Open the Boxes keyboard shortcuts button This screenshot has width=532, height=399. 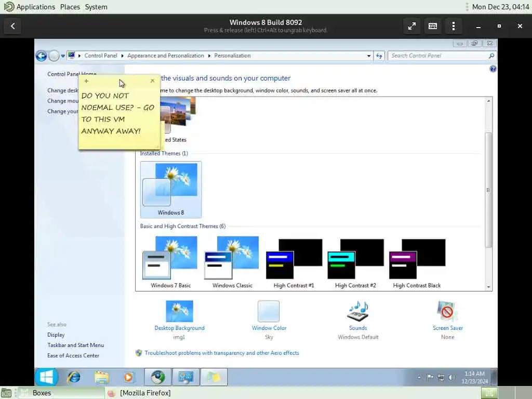(433, 26)
